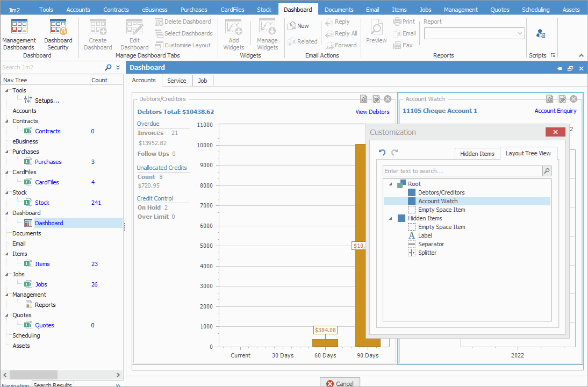Click the search magnifier in Customization dialog
Viewport: 588px width, 387px height.
pyautogui.click(x=547, y=171)
